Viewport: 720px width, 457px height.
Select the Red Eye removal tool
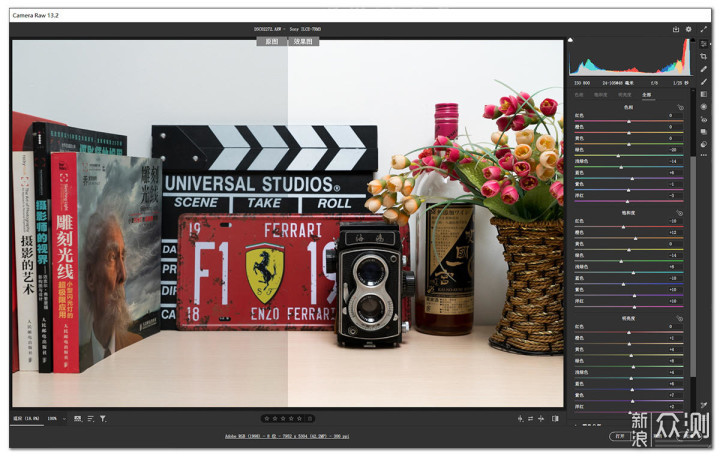click(703, 119)
